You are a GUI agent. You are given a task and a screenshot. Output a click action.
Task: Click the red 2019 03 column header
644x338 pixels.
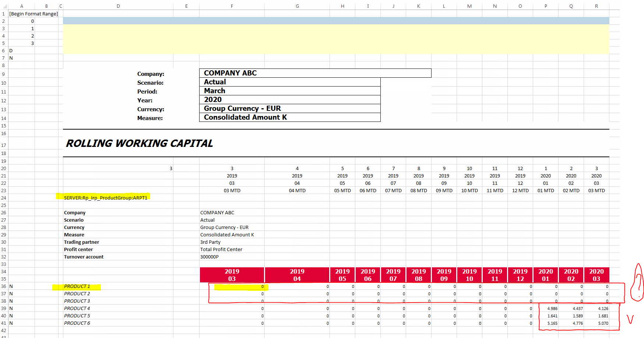[x=232, y=275]
